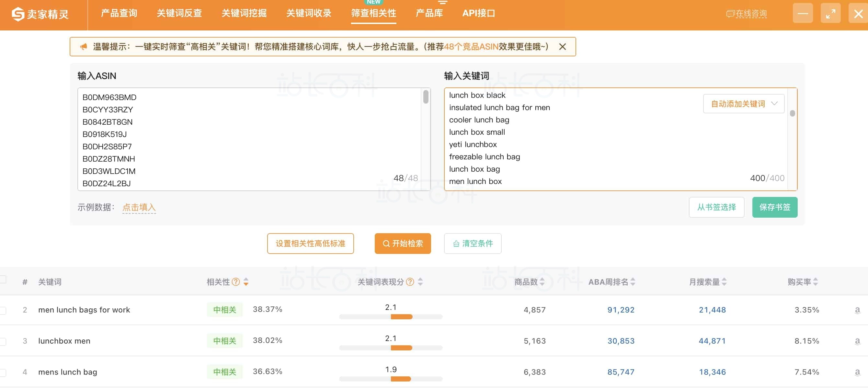Screen dimensions: 868x388
Task: Click the 卖家精灵 logo icon
Action: (x=18, y=14)
